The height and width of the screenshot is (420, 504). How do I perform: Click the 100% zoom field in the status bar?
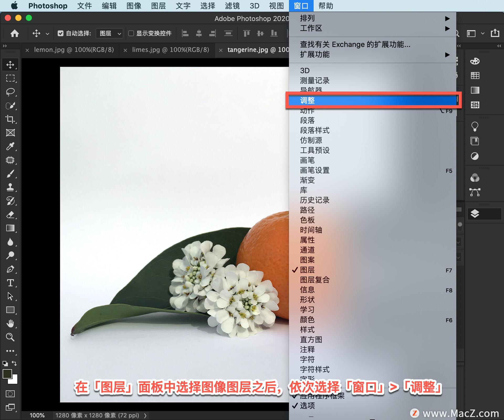pyautogui.click(x=37, y=415)
